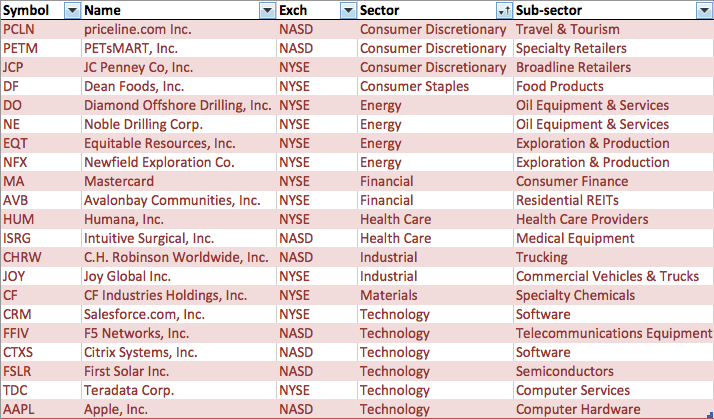Image resolution: width=714 pixels, height=419 pixels.
Task: Click the AAPL symbol cell
Action: 41,409
